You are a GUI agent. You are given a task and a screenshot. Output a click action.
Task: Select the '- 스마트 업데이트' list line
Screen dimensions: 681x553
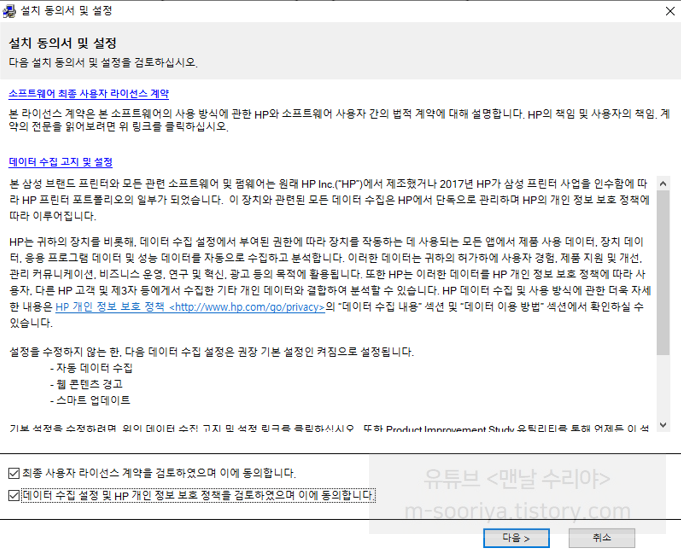90,400
